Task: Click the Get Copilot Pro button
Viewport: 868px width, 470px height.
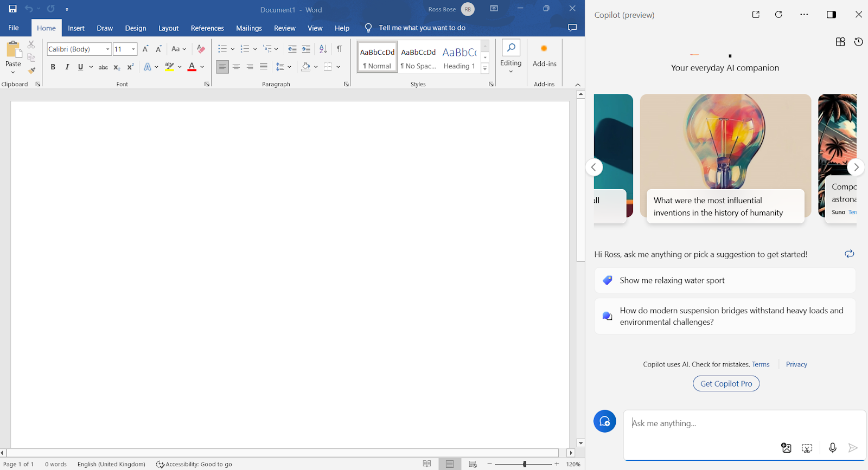Action: pyautogui.click(x=726, y=383)
